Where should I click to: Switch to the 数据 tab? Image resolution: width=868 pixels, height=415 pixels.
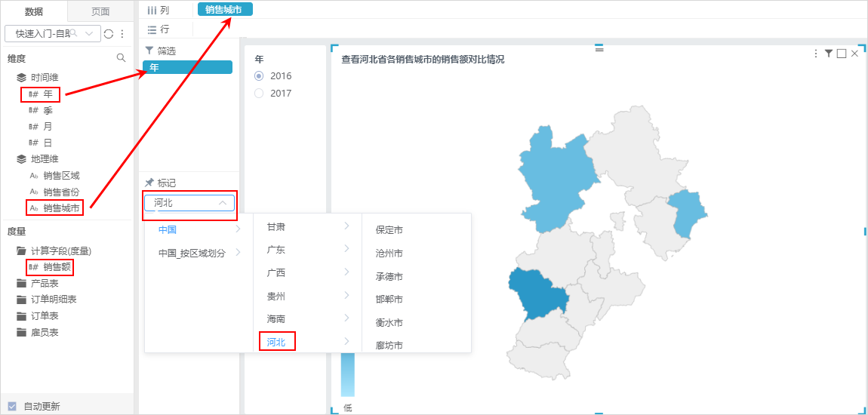pos(34,11)
